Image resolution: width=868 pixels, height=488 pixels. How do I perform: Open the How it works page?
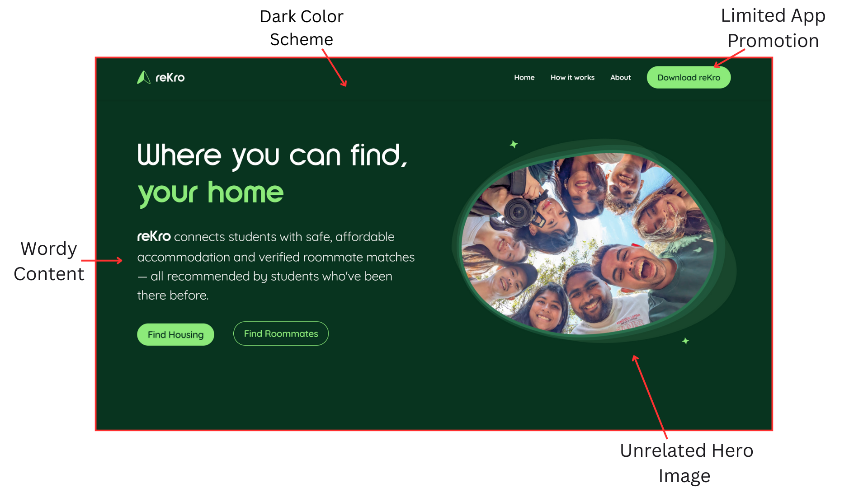tap(572, 77)
